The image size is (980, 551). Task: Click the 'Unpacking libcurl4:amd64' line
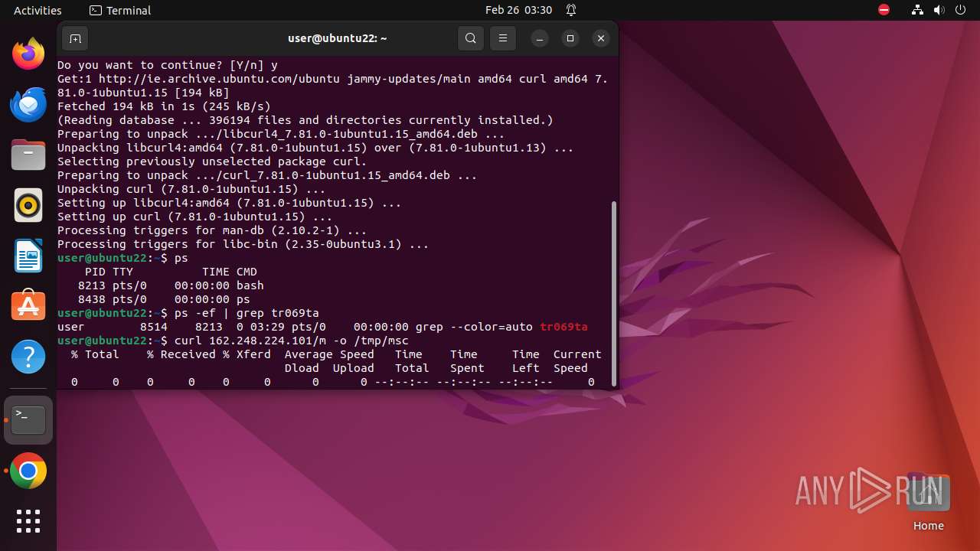315,148
